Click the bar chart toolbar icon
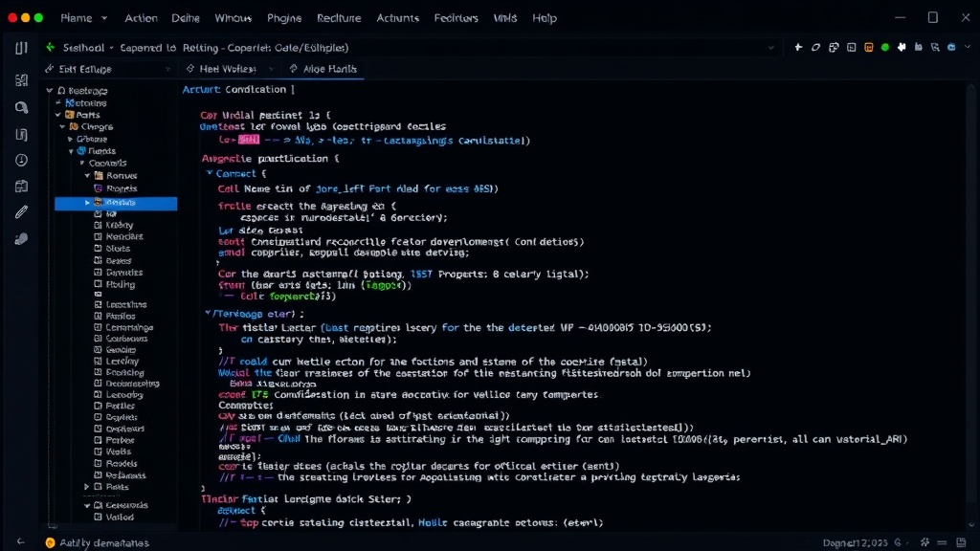The image size is (980, 551). (x=918, y=48)
